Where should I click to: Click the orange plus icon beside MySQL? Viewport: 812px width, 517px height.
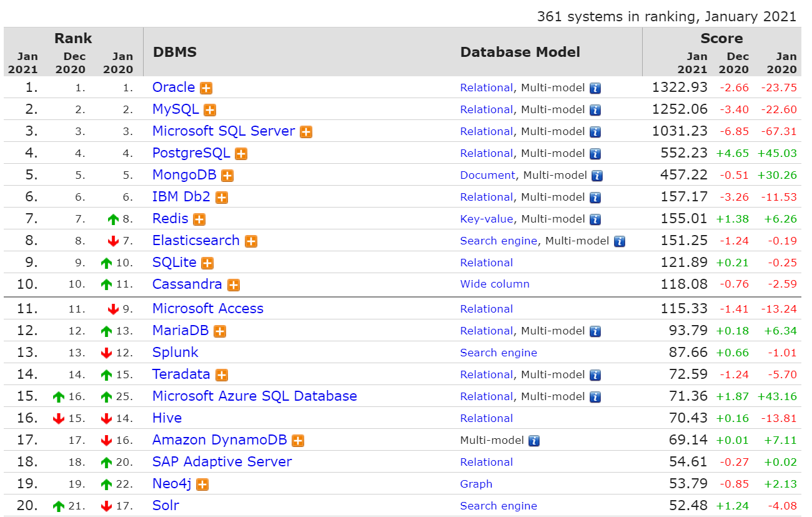(210, 110)
